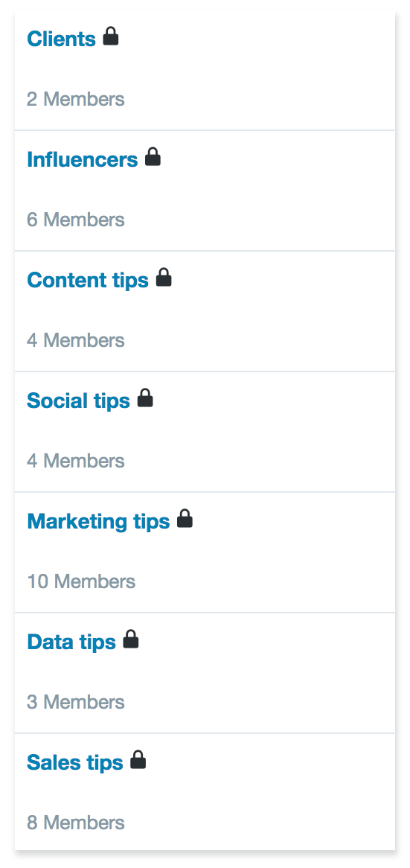View the Data tips list
This screenshot has height=868, width=410.
(71, 642)
